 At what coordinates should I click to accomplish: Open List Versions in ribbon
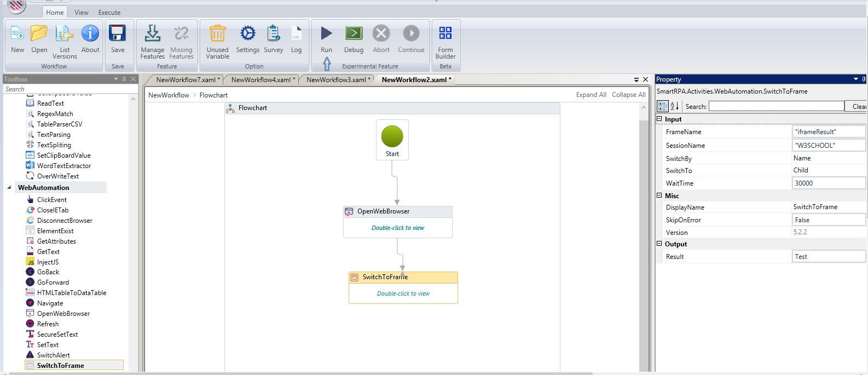point(65,34)
